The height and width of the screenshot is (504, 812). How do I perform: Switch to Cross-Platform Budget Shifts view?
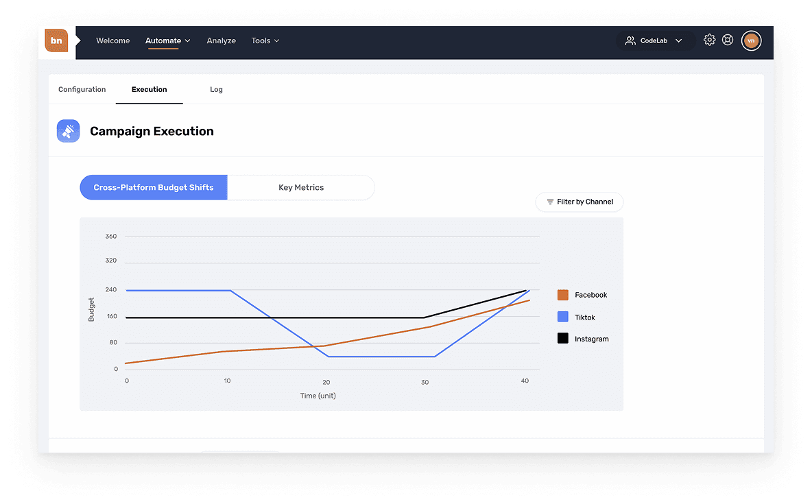[x=154, y=187]
